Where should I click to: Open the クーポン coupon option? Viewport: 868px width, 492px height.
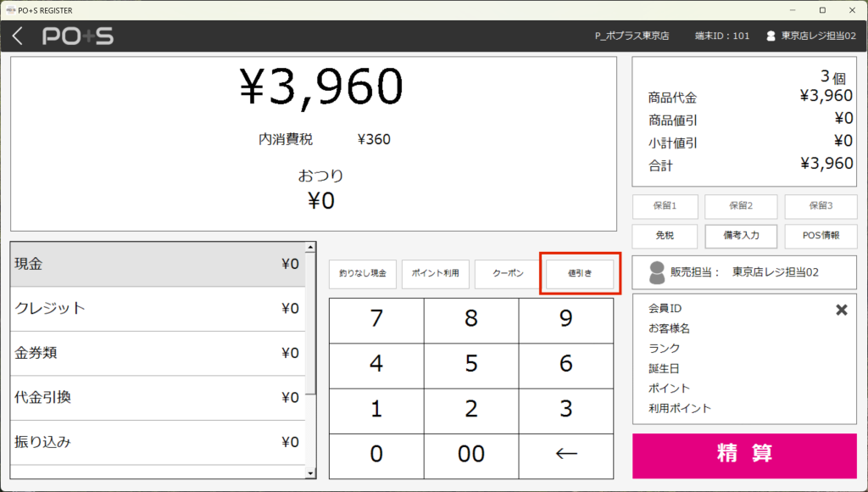click(x=506, y=274)
